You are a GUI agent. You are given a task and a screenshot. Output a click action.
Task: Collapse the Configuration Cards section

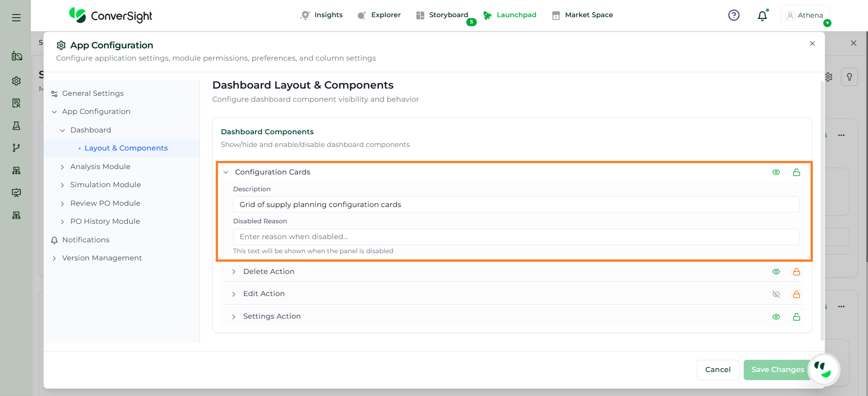click(x=226, y=172)
